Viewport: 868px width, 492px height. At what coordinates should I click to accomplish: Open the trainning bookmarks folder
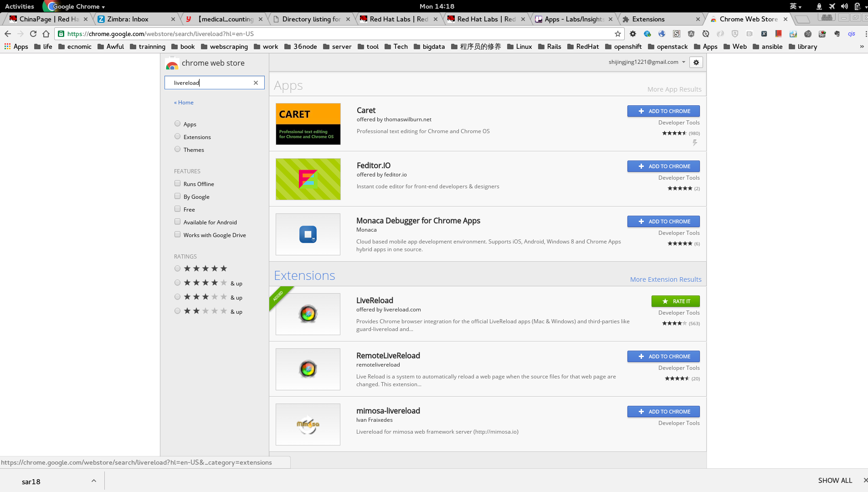148,47
